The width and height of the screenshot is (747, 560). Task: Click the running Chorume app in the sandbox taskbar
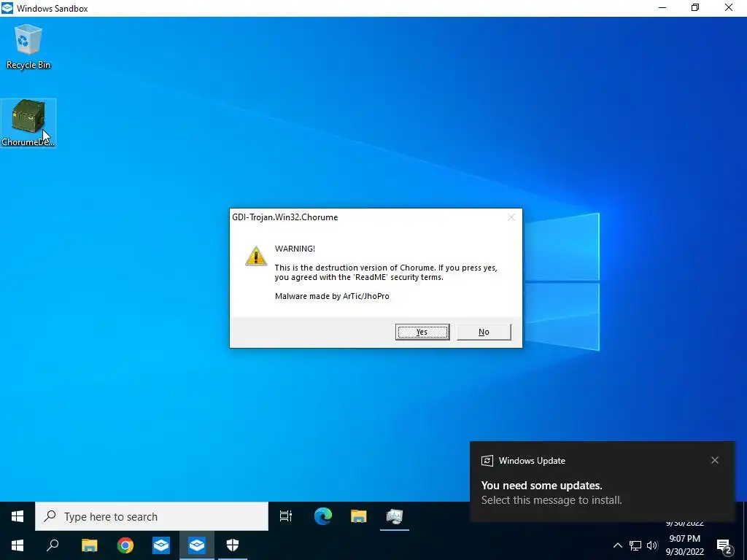click(x=395, y=516)
